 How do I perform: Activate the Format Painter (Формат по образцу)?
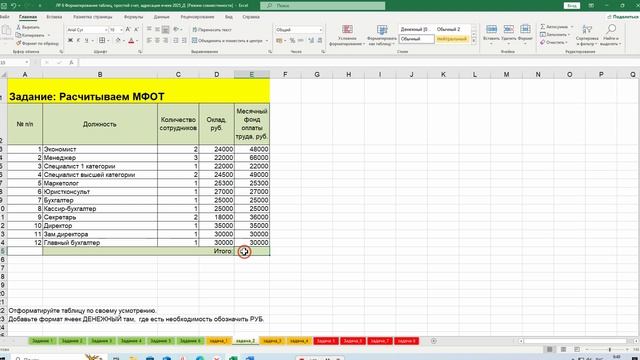37,43
